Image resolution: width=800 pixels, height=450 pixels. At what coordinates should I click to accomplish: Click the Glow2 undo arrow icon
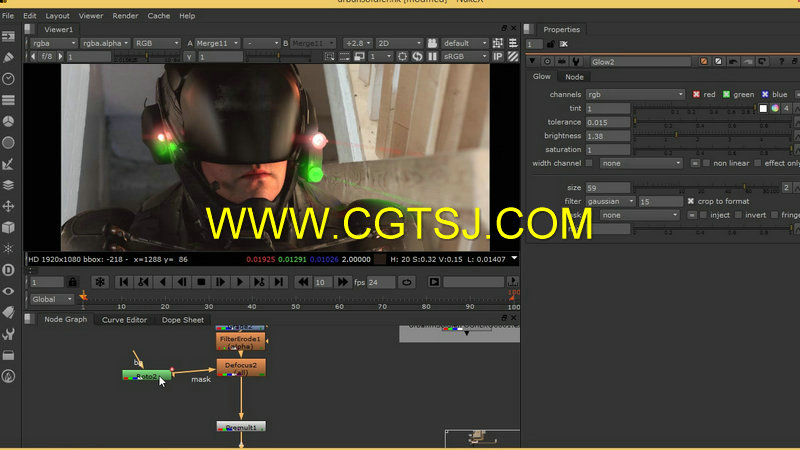[x=733, y=61]
